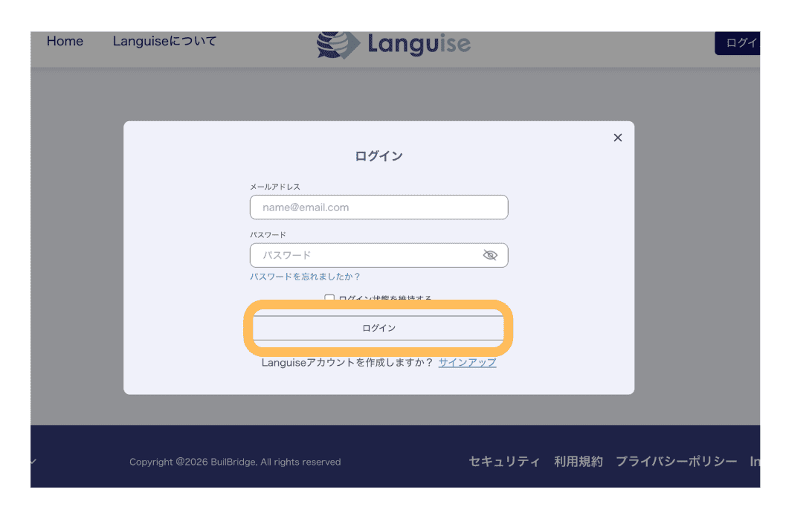Expand the footer chevron dropdown at left

coord(33,462)
